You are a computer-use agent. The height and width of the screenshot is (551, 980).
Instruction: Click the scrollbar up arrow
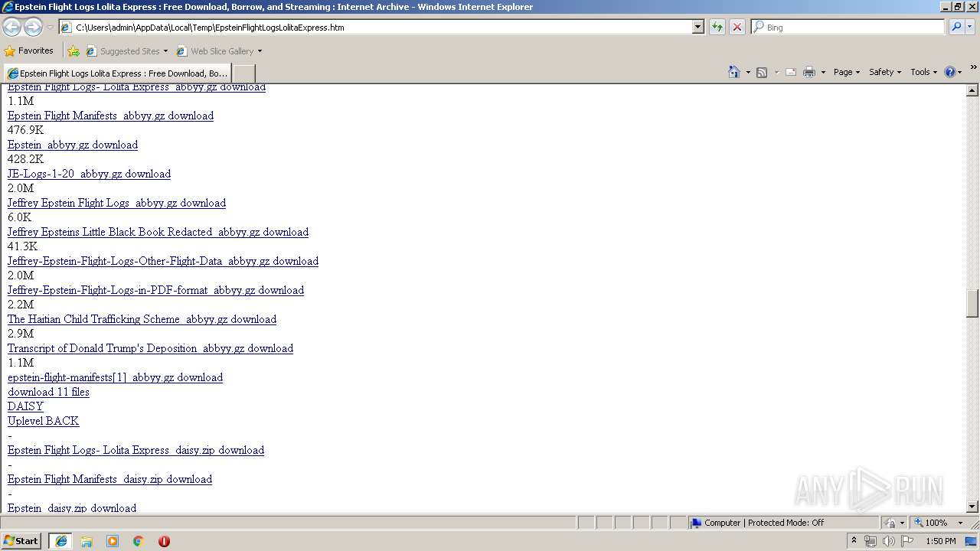(x=972, y=90)
